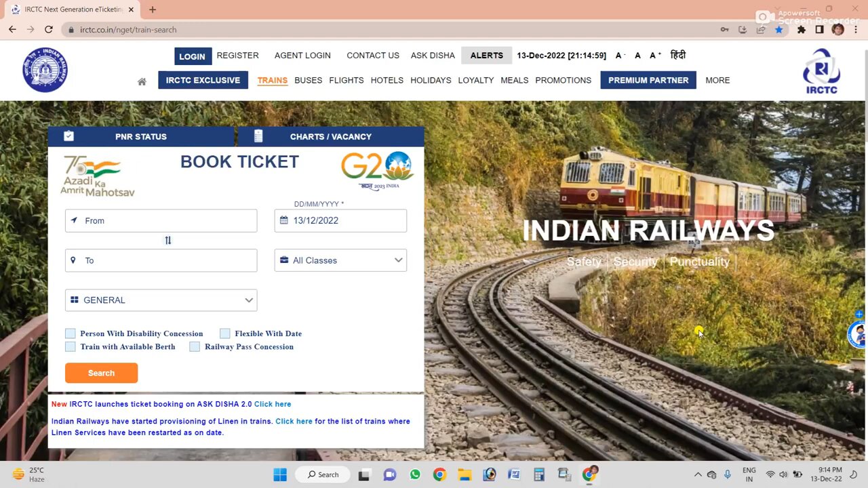Close the IRCTC browser tab
Screen dimensions: 868x488
[131, 9]
